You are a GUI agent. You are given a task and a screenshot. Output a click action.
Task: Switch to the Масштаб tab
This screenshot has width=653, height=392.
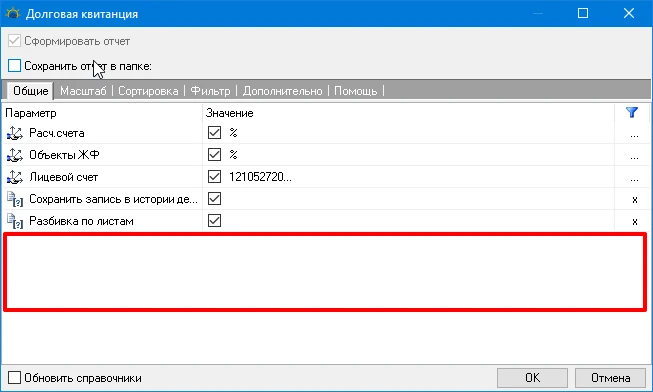pos(83,91)
